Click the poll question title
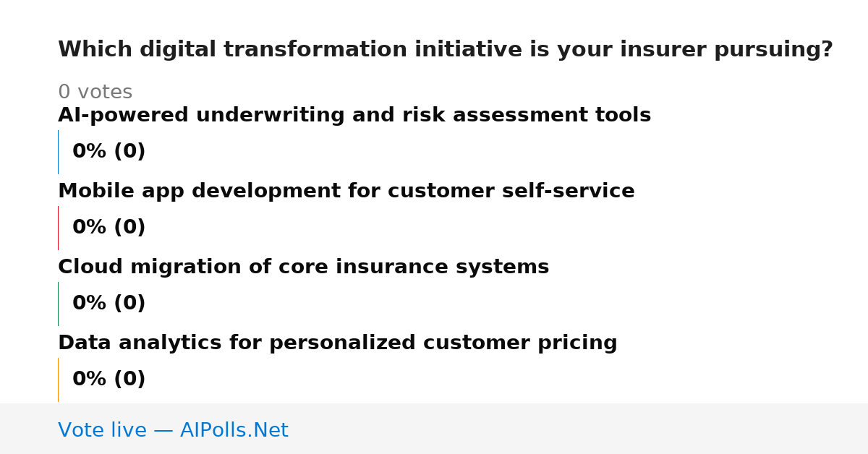The height and width of the screenshot is (454, 868). coord(446,50)
